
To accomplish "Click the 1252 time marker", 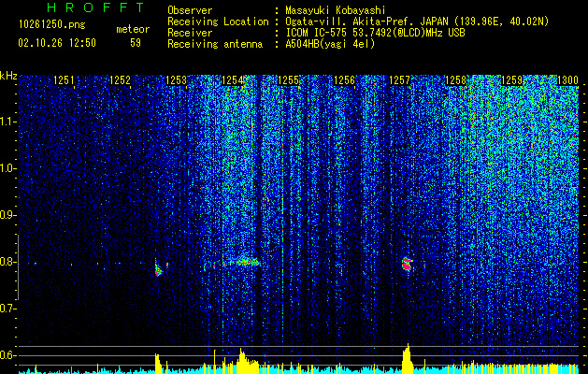I will click(x=120, y=79).
